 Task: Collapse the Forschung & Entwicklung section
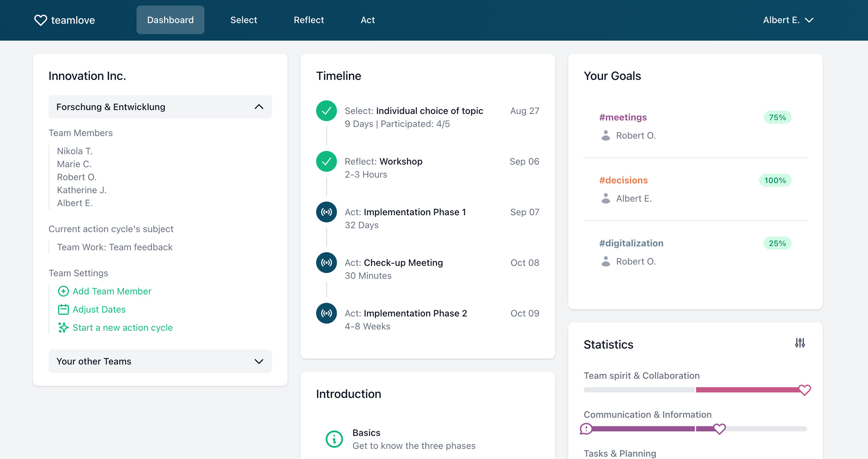tap(258, 107)
